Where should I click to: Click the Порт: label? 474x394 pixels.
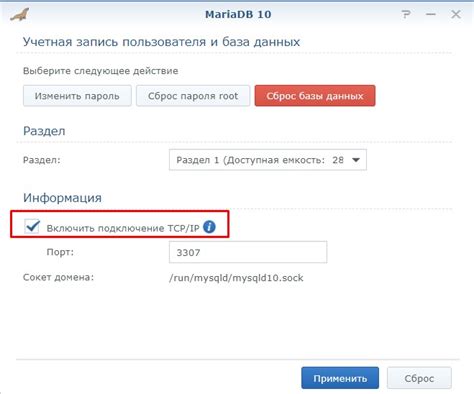click(x=60, y=252)
